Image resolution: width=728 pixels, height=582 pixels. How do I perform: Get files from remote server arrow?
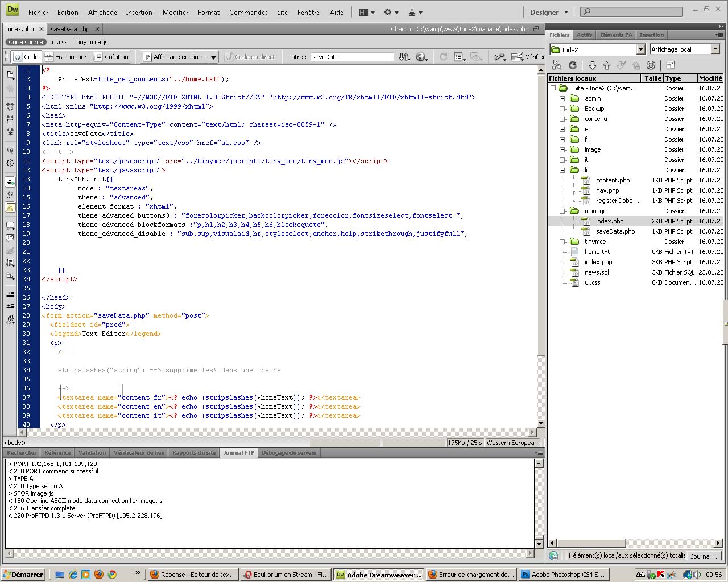592,65
